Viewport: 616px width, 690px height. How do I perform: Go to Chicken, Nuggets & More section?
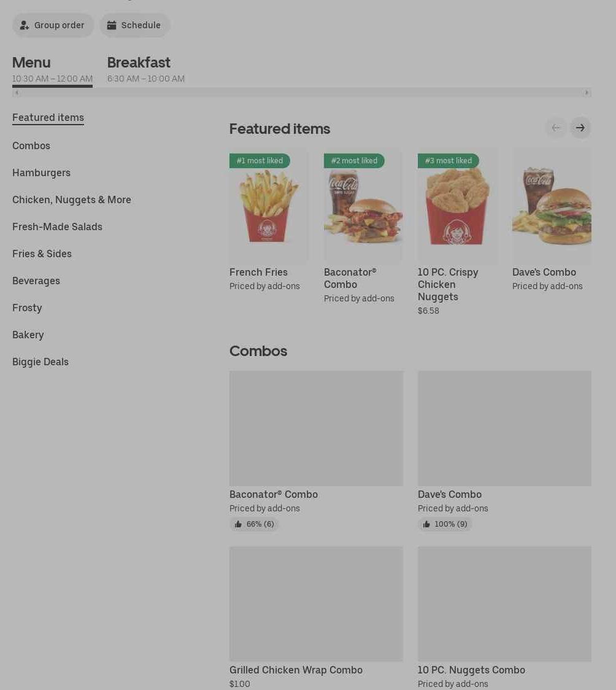click(72, 200)
